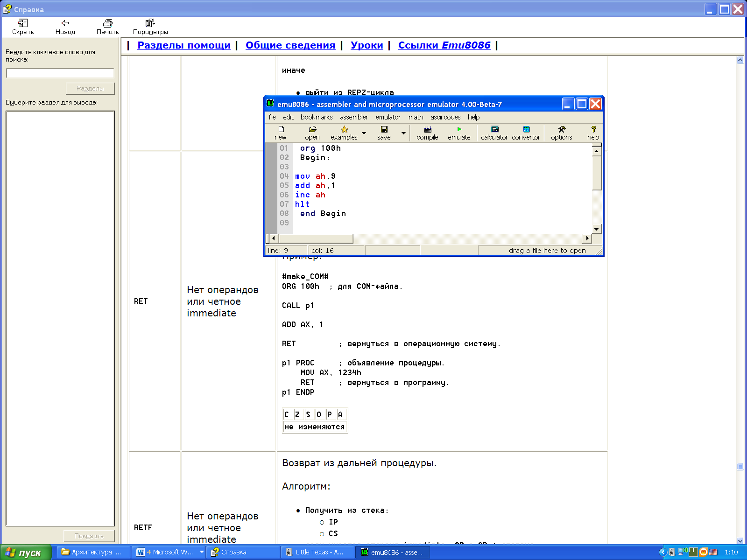Click editor vertical scrollbar down arrow
The width and height of the screenshot is (747, 560).
[x=596, y=229]
